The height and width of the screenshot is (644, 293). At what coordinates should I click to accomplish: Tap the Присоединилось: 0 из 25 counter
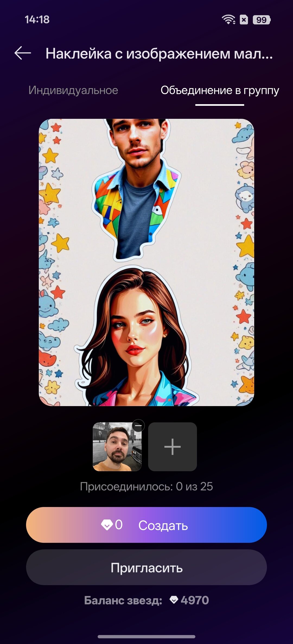coord(146,486)
